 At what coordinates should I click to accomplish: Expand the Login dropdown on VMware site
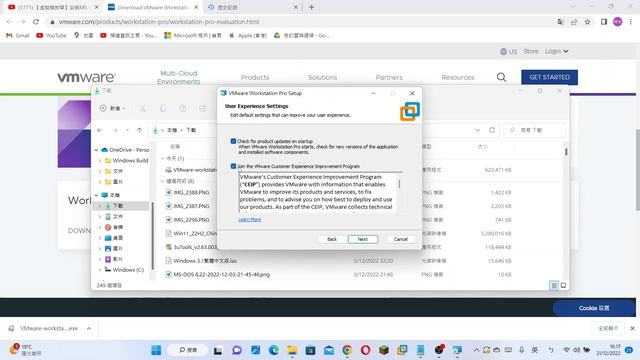(x=557, y=51)
